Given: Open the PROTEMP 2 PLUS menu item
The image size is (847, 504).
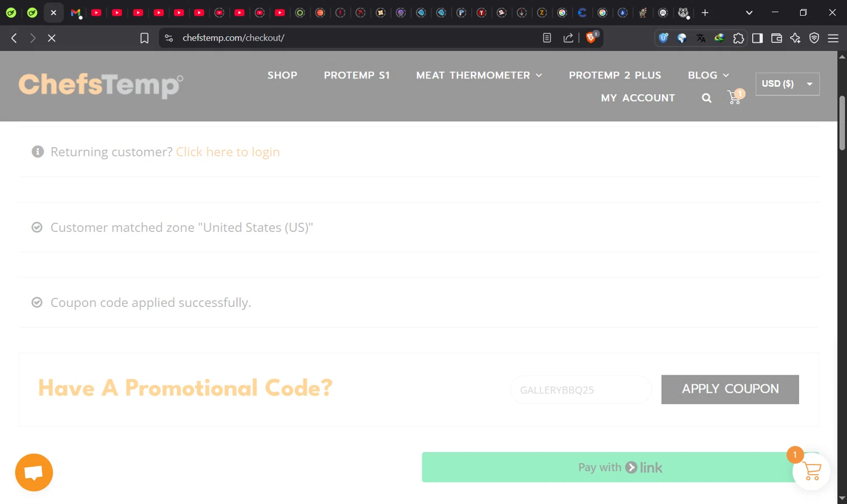Looking at the screenshot, I should [615, 75].
